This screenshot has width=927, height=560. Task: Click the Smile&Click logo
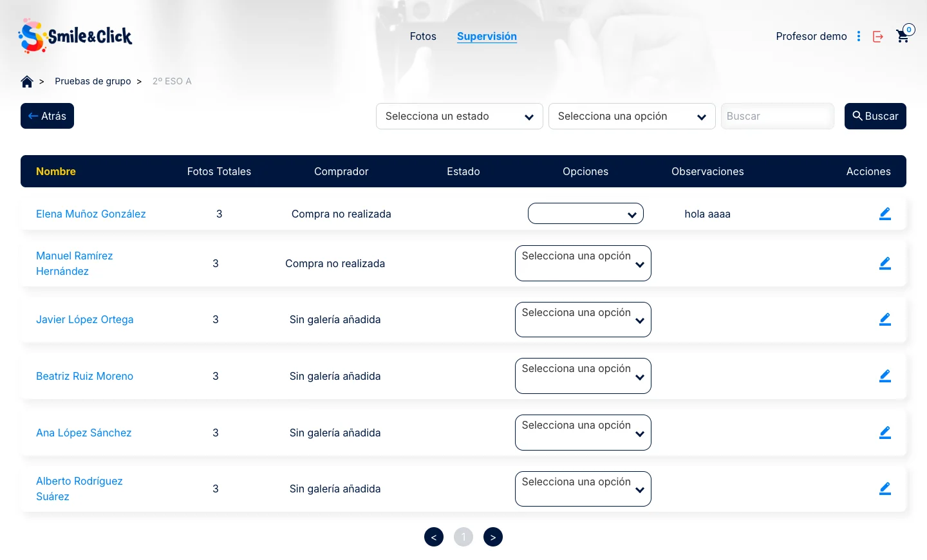[x=75, y=36]
